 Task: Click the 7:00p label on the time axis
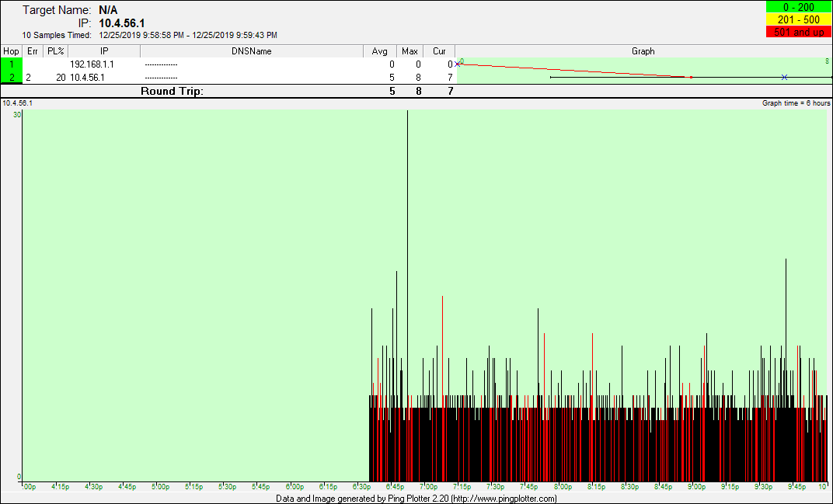[x=428, y=487]
